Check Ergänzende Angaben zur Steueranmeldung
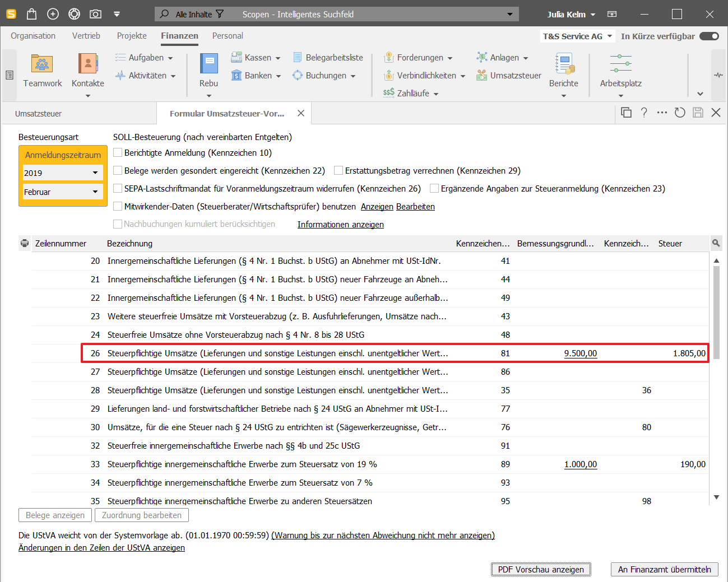 (x=434, y=188)
